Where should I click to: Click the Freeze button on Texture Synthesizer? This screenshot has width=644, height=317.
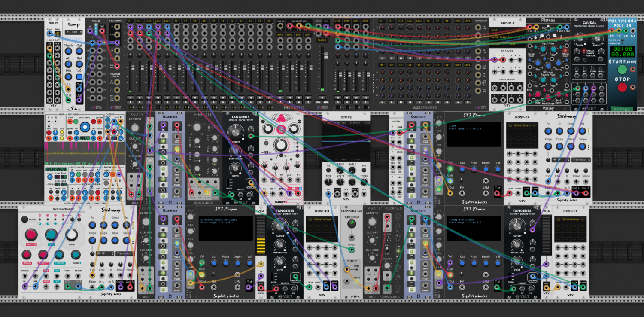pyautogui.click(x=24, y=219)
